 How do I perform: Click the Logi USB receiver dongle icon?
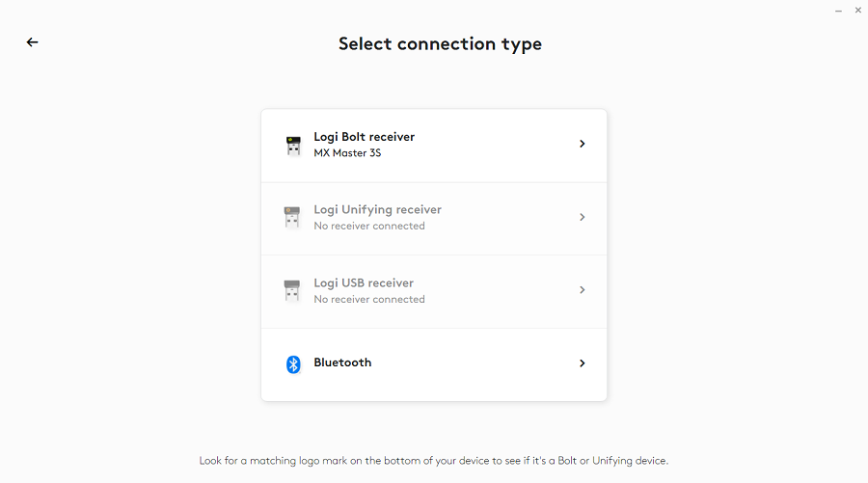coord(292,290)
